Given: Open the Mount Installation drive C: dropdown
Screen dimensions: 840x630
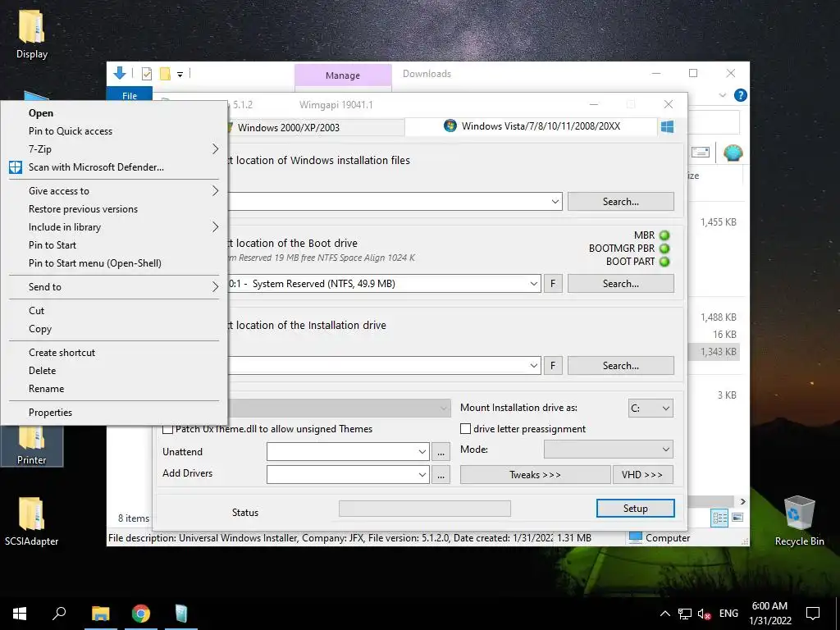Looking at the screenshot, I should 651,409.
